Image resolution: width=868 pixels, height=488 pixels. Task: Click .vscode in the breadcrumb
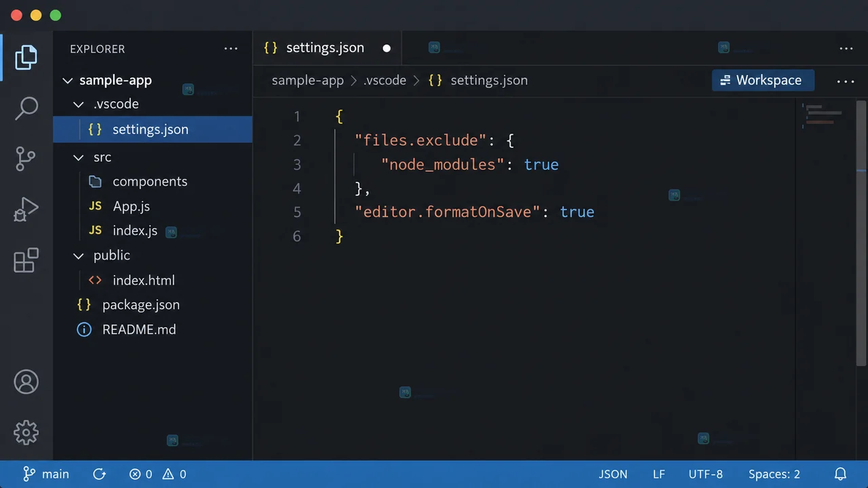click(x=384, y=81)
